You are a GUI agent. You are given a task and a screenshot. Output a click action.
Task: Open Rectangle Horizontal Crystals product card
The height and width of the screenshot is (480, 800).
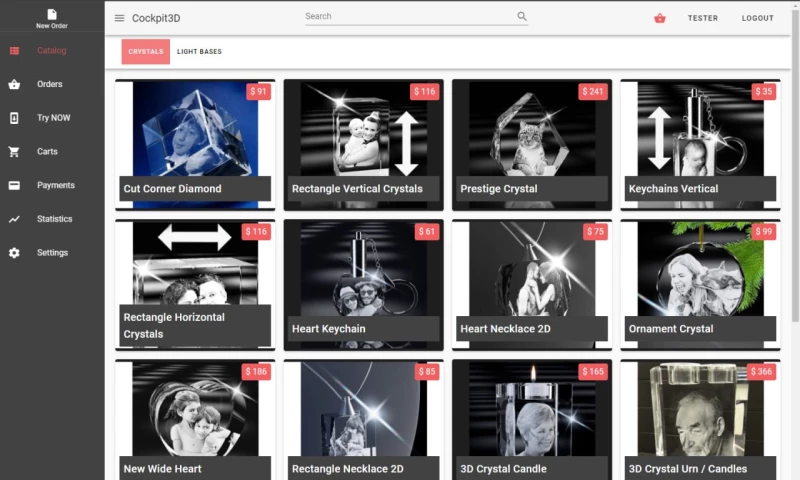[195, 285]
